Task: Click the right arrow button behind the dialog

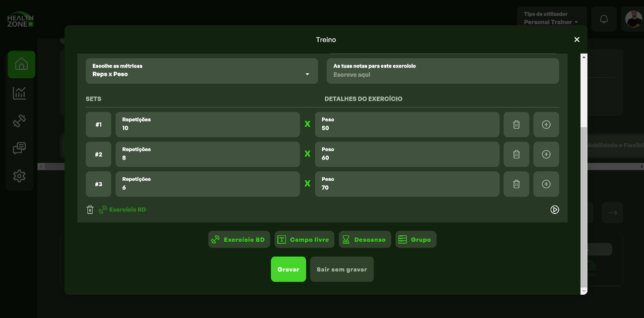Action: (x=612, y=212)
